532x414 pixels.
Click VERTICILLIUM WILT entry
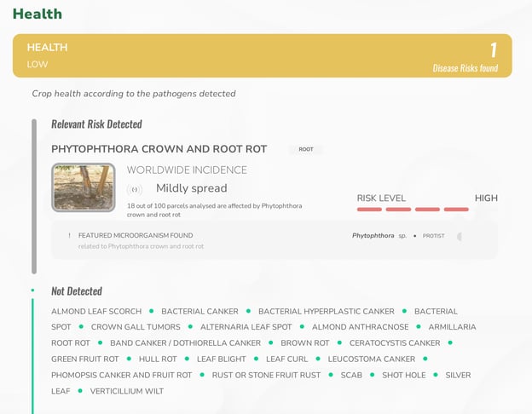(127, 391)
